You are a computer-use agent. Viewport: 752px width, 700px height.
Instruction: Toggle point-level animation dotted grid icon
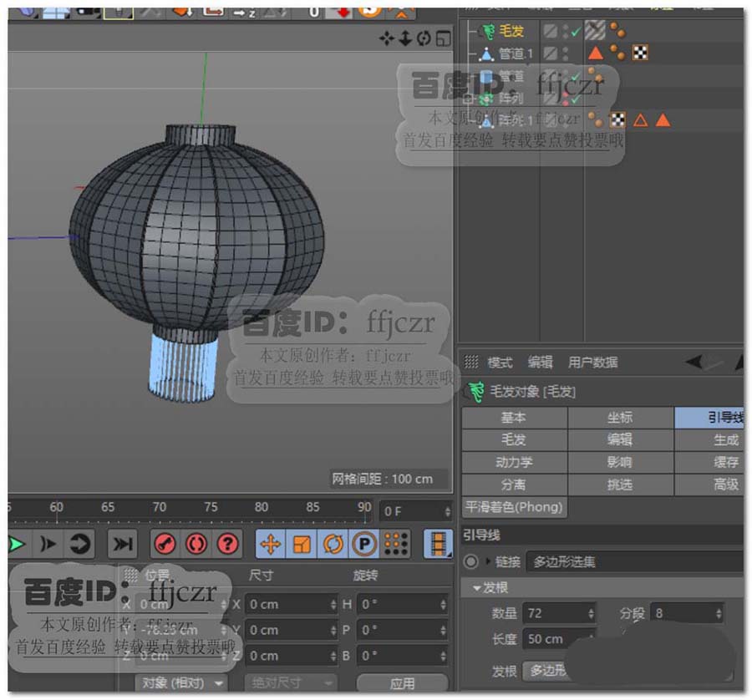click(x=396, y=544)
